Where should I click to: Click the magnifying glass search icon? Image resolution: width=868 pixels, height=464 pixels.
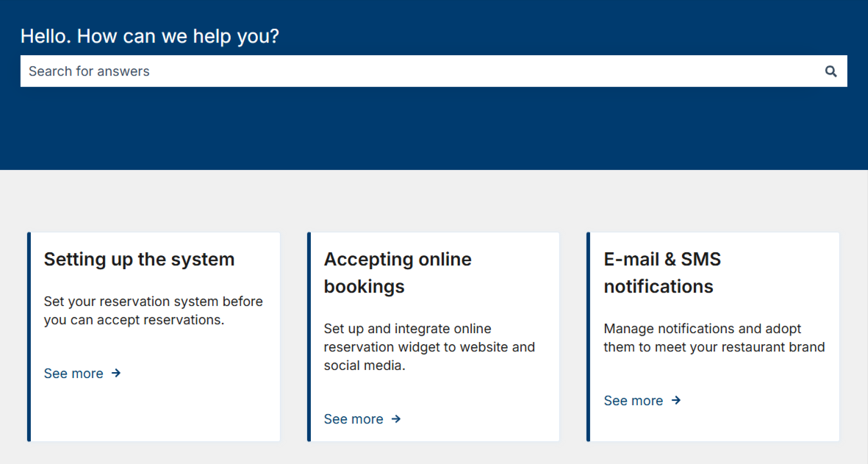831,71
